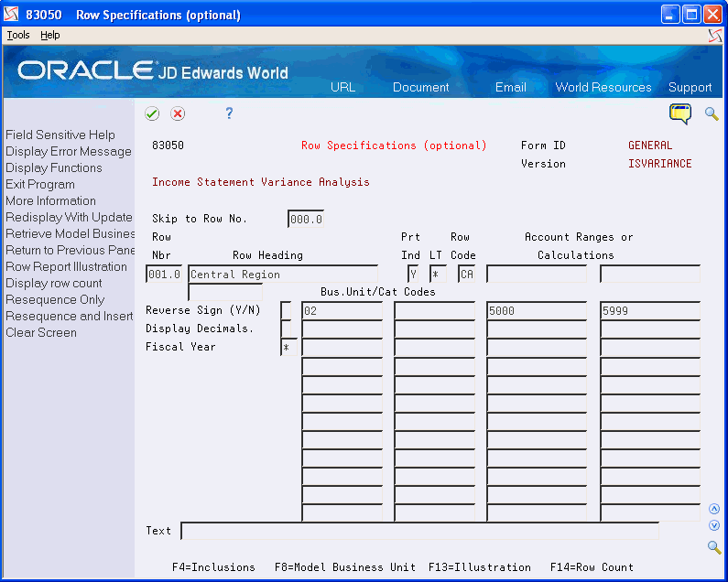Select Display row count
The image size is (728, 582).
[54, 284]
